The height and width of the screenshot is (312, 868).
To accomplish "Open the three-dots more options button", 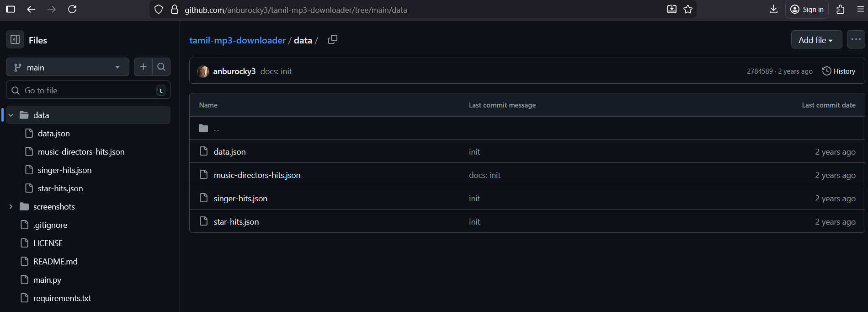I will pyautogui.click(x=856, y=40).
